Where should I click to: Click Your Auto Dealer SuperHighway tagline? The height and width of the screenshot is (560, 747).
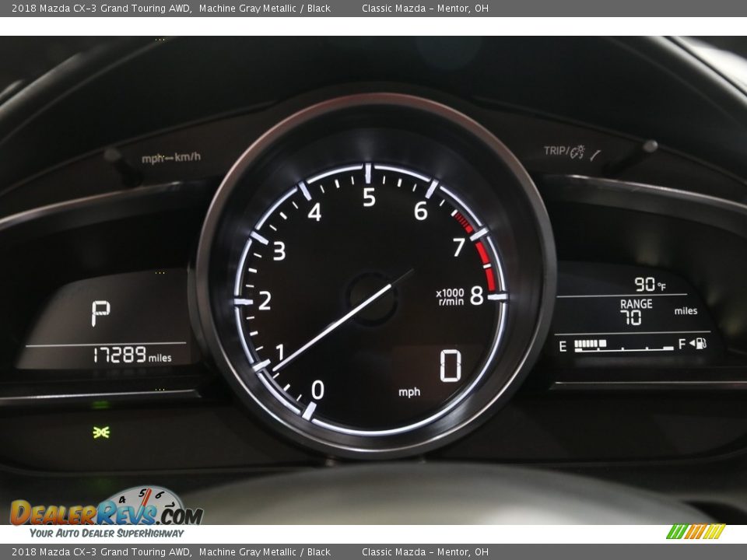[107, 533]
